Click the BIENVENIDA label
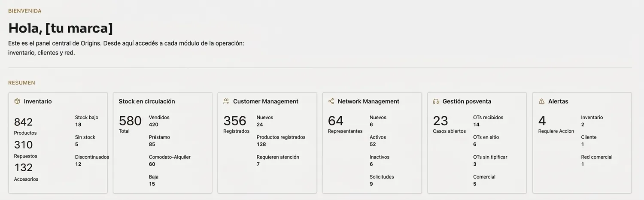The width and height of the screenshot is (644, 200). click(25, 11)
